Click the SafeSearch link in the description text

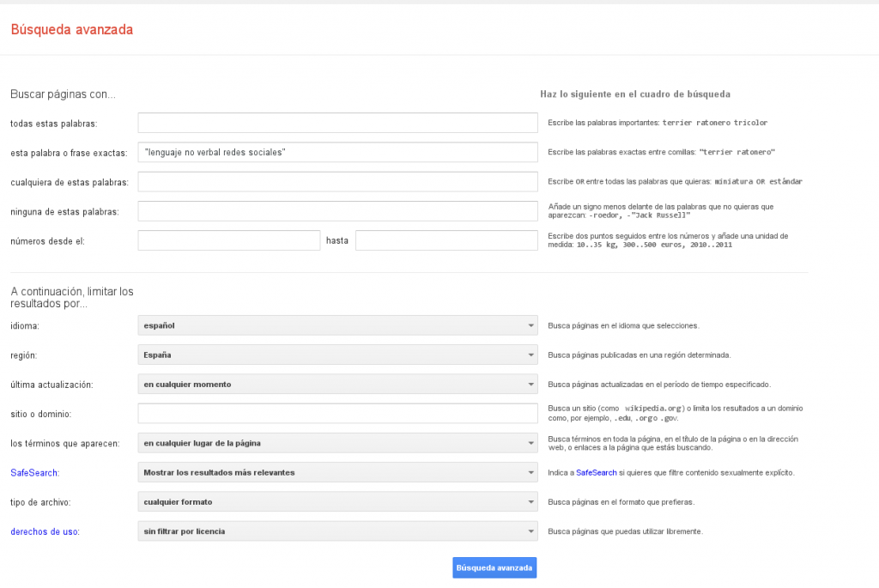coord(596,473)
